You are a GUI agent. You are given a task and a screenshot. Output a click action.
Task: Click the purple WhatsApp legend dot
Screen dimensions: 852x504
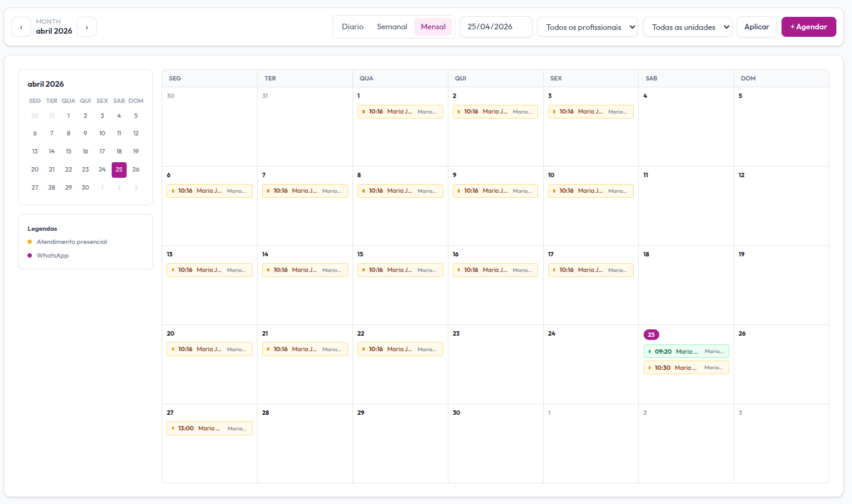(x=29, y=256)
